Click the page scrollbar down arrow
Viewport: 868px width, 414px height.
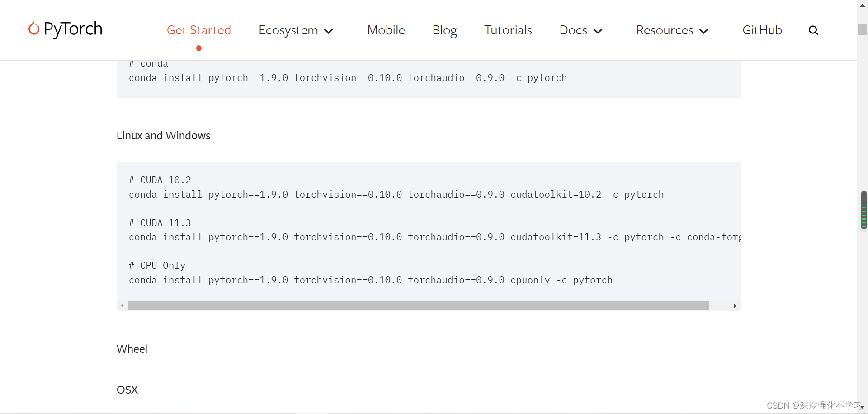click(x=863, y=407)
